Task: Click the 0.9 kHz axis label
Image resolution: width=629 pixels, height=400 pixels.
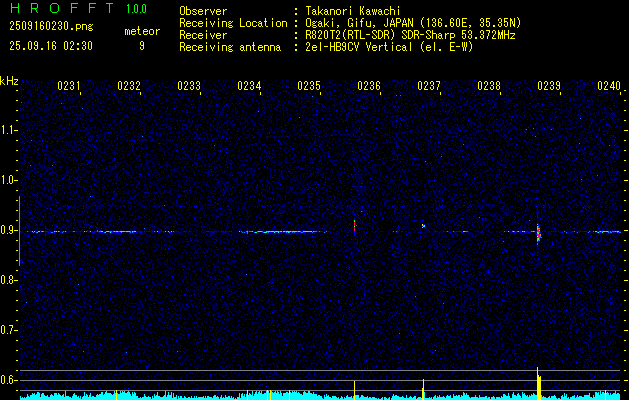Action: [9, 230]
